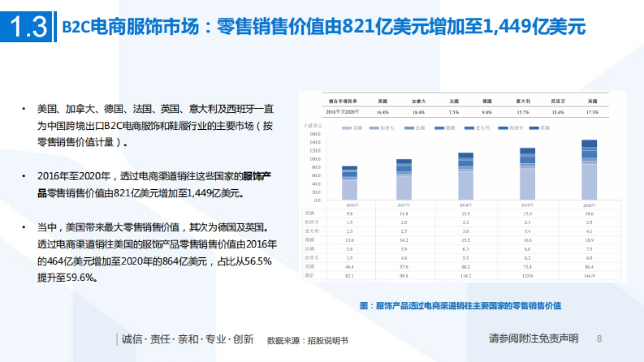This screenshot has width=644, height=362.
Task: Expand the 總計 totals row
Action: (309, 274)
